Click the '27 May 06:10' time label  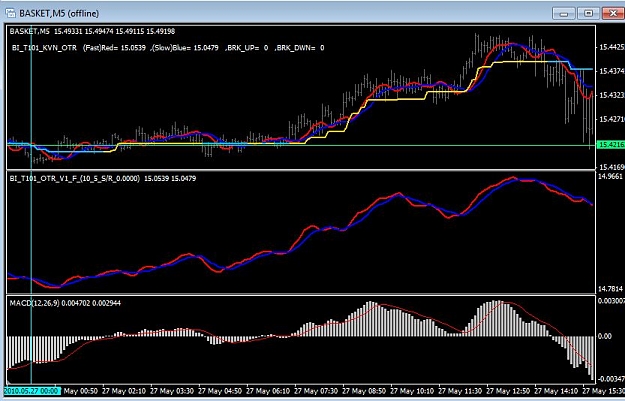[270, 391]
